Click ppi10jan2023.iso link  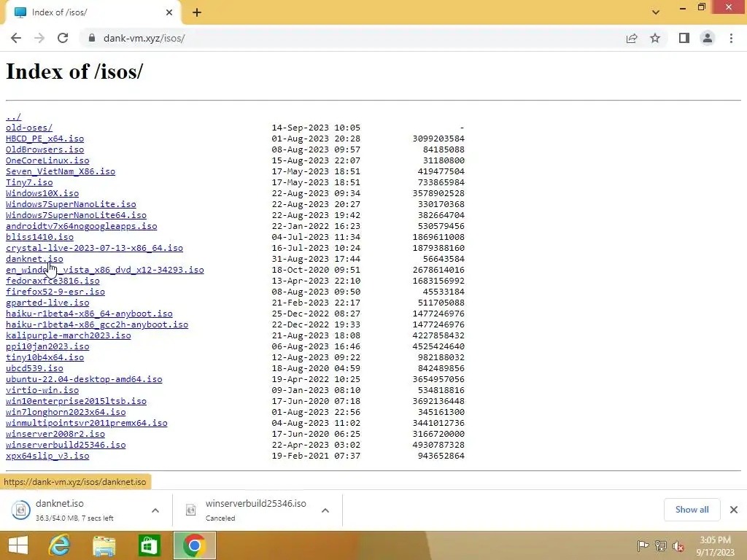(x=47, y=346)
